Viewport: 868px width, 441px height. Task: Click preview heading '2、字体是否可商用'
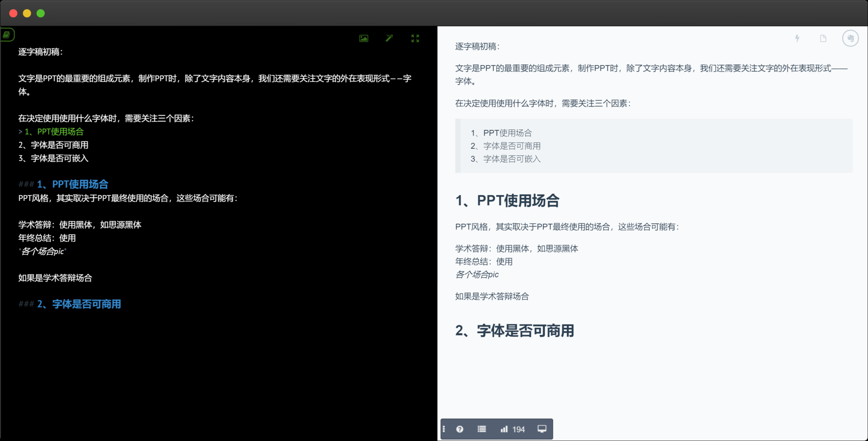[x=514, y=331]
